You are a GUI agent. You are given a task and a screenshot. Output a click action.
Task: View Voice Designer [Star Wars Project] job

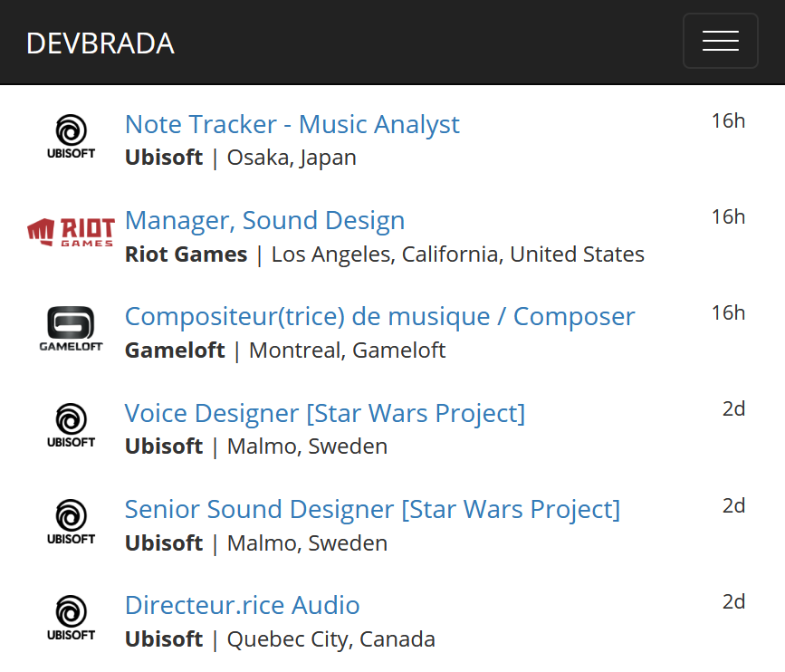(x=324, y=413)
